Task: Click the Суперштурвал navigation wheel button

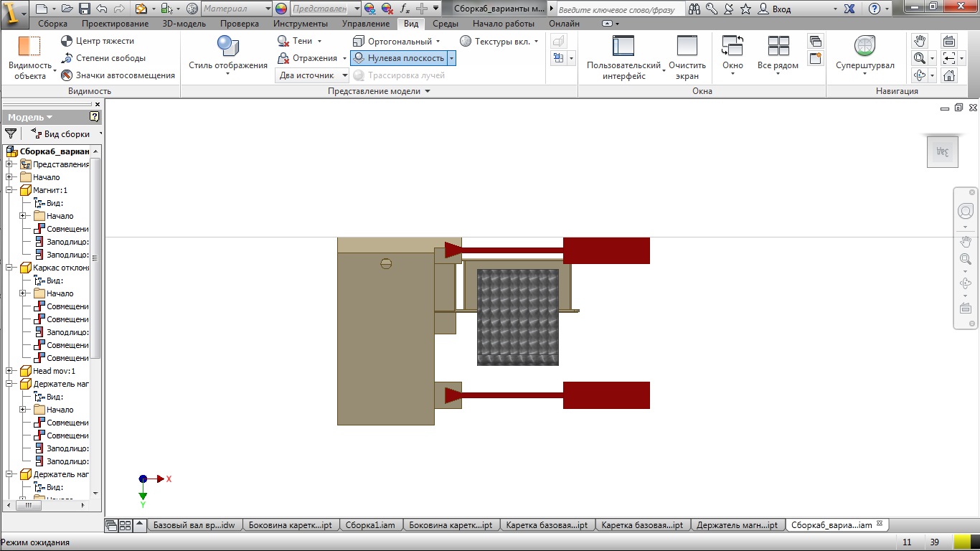Action: (x=864, y=57)
